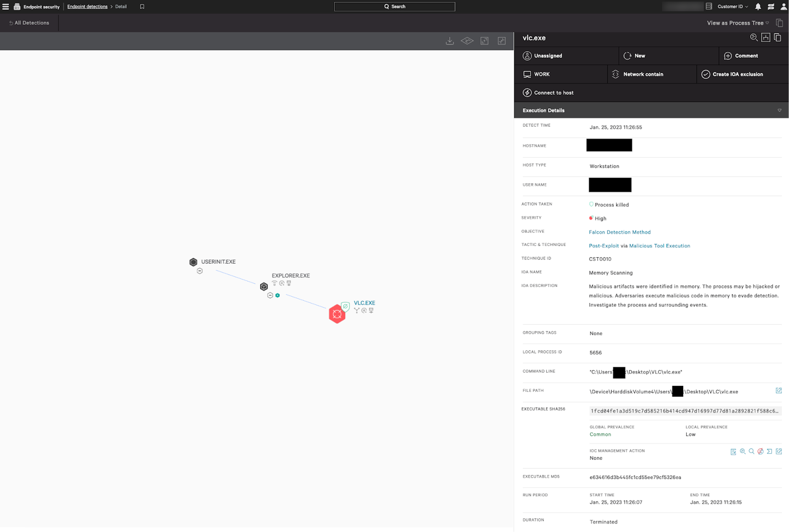Go back to All Detections
Viewport: 789px width, 532px height.
[29, 23]
